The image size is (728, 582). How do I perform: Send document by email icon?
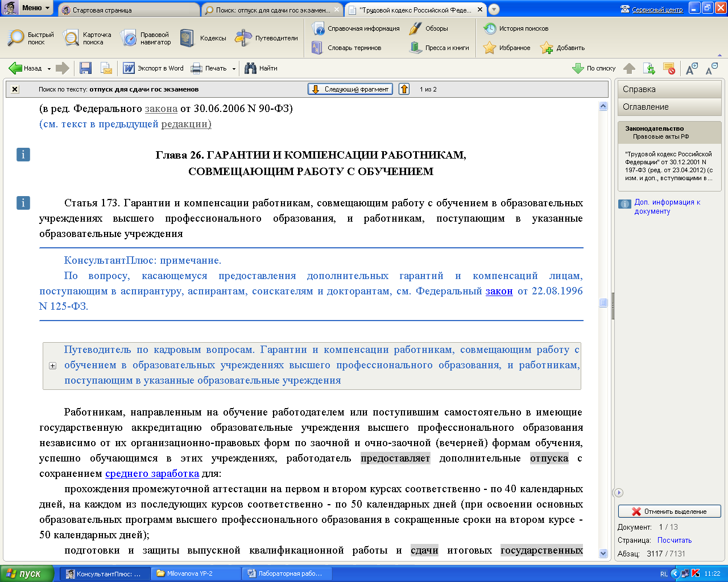(x=106, y=68)
